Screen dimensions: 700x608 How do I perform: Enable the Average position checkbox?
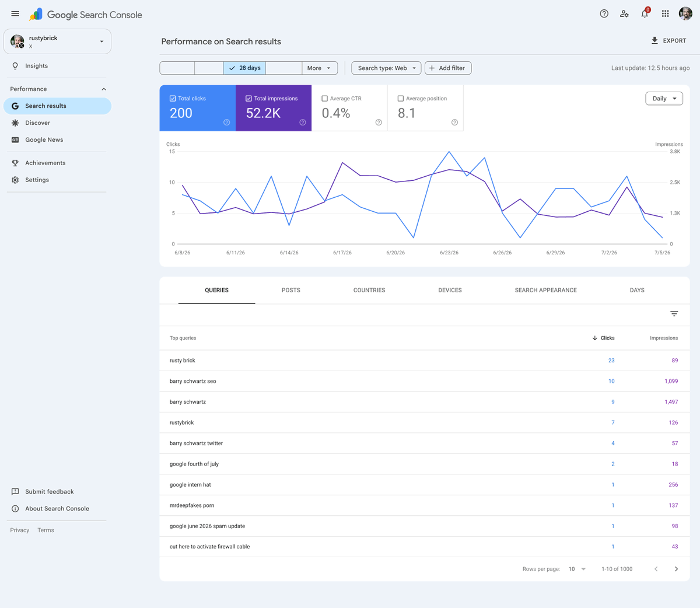401,99
